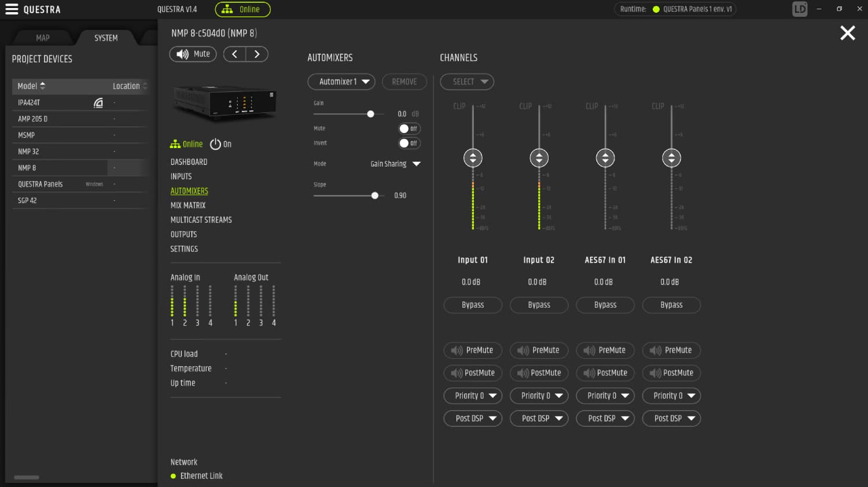
Task: Turn on the Invert toggle
Action: (x=409, y=143)
